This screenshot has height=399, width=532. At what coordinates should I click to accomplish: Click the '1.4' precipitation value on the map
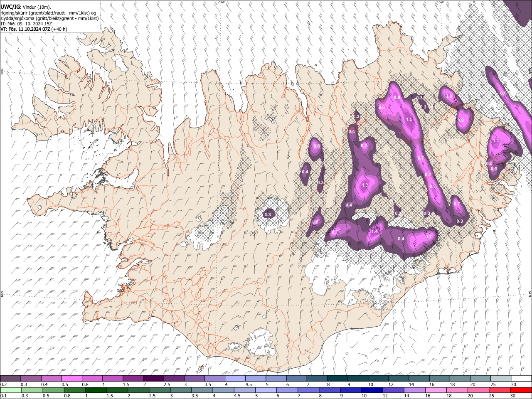[x=374, y=232]
